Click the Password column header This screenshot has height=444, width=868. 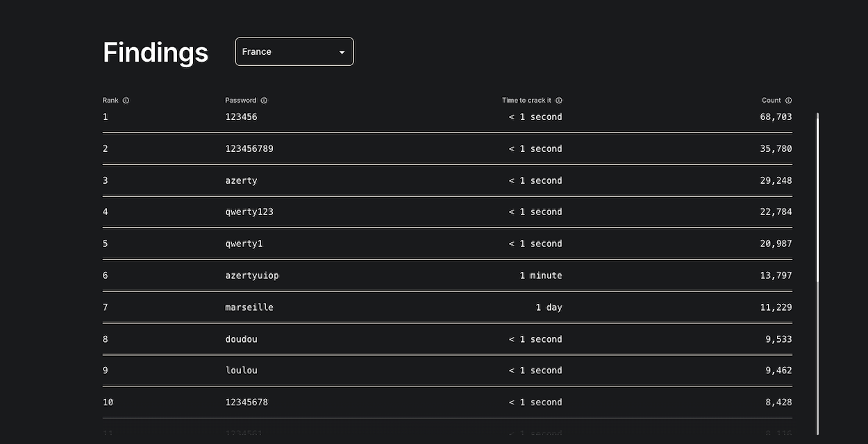pyautogui.click(x=241, y=101)
